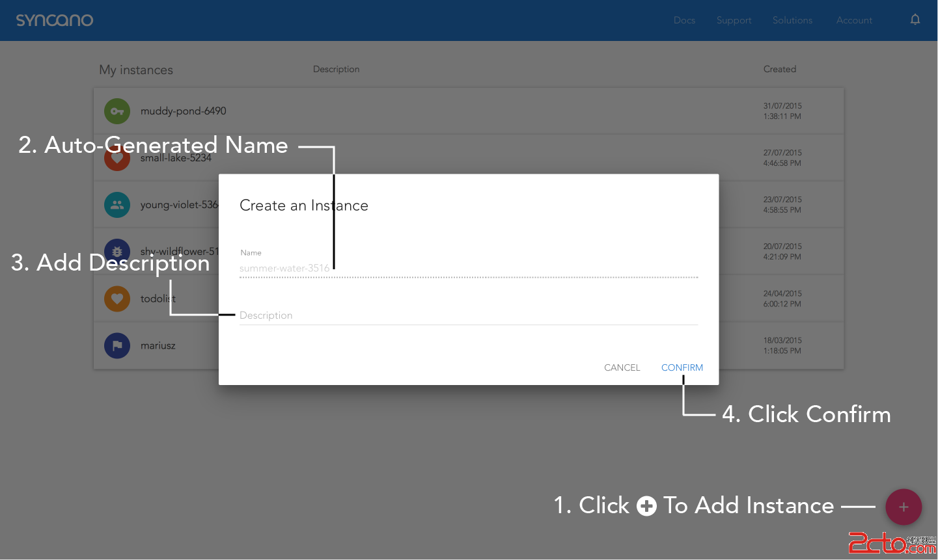Click the My instances heading
The width and height of the screenshot is (938, 560).
pos(136,70)
